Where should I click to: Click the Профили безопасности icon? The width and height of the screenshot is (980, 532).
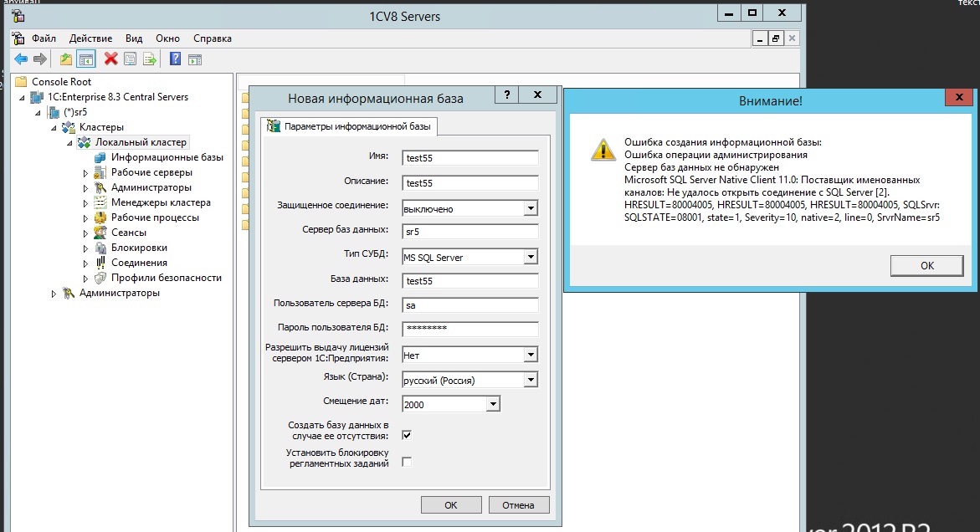(100, 278)
